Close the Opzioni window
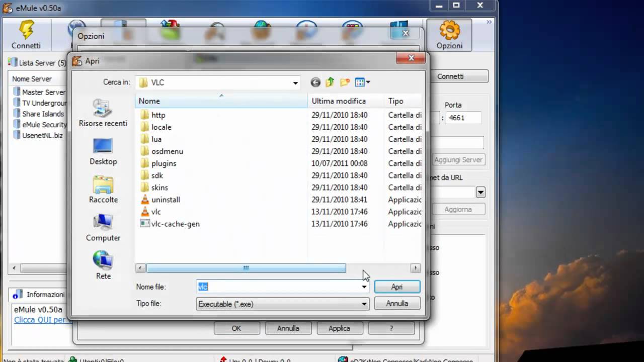The height and width of the screenshot is (362, 644). tap(406, 33)
